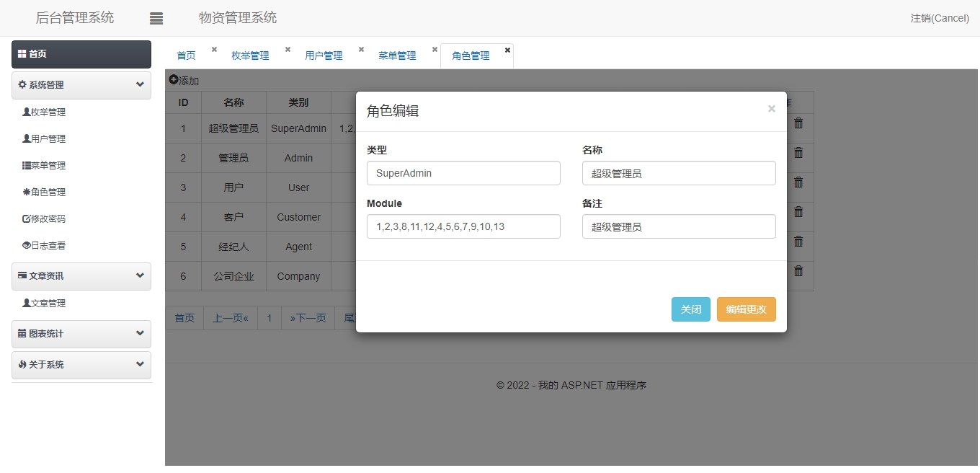Close the 角色编辑 dialog with X
Image resolution: width=980 pixels, height=473 pixels.
771,109
